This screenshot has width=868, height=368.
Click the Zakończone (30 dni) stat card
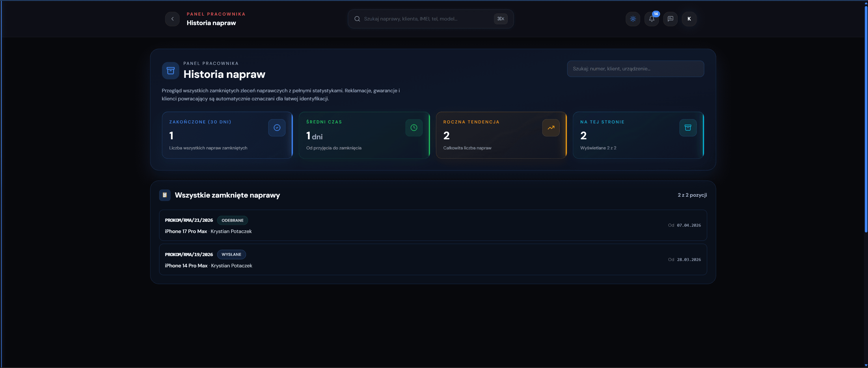pos(227,135)
